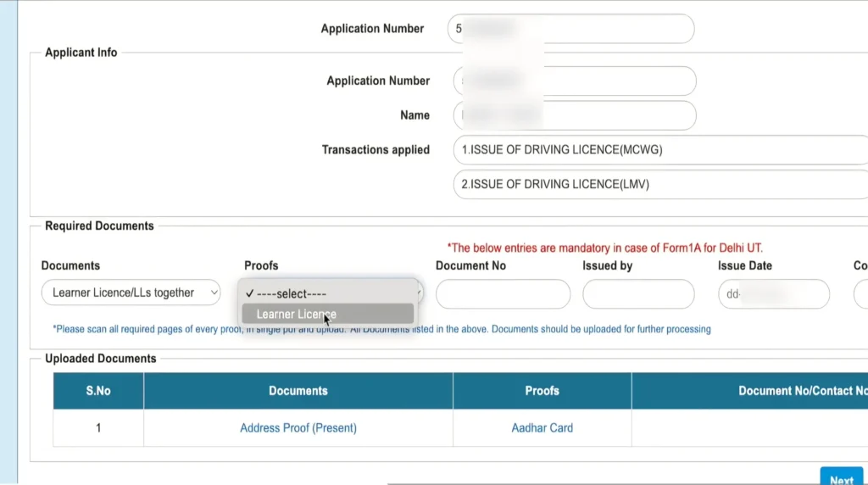Click the Aadhar Card proof link
Screen dimensions: 868x485
(x=542, y=428)
